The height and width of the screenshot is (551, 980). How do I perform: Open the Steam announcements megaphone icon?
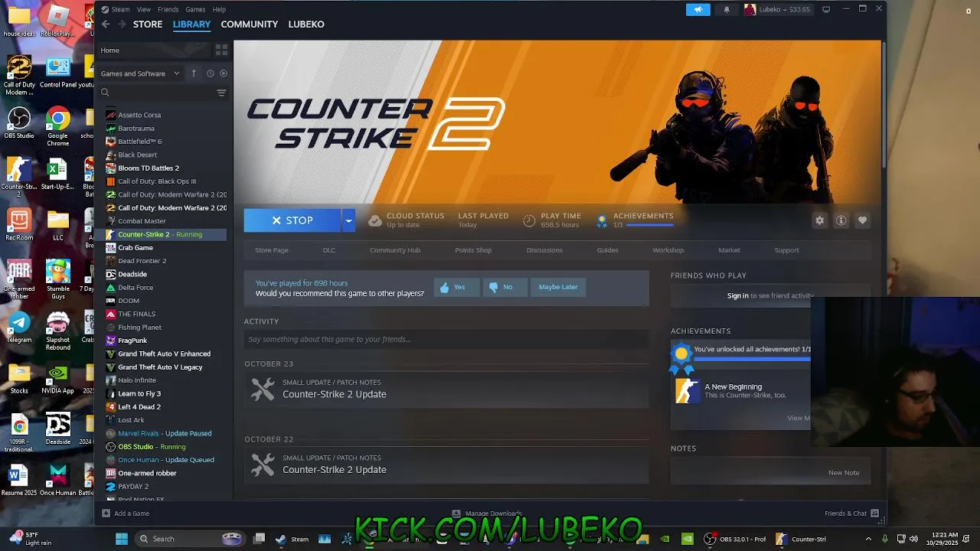pyautogui.click(x=697, y=9)
